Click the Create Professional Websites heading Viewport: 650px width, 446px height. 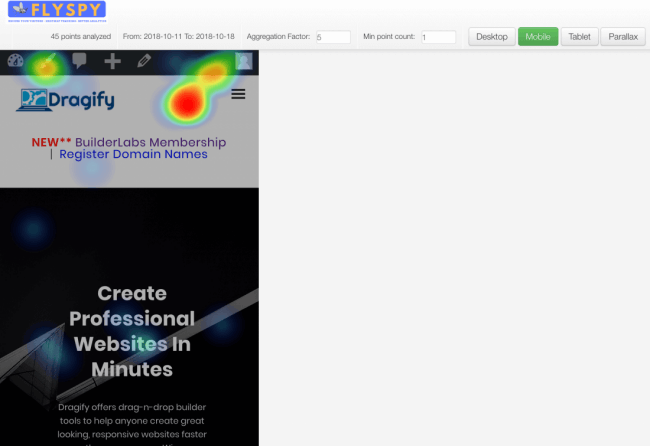point(131,331)
